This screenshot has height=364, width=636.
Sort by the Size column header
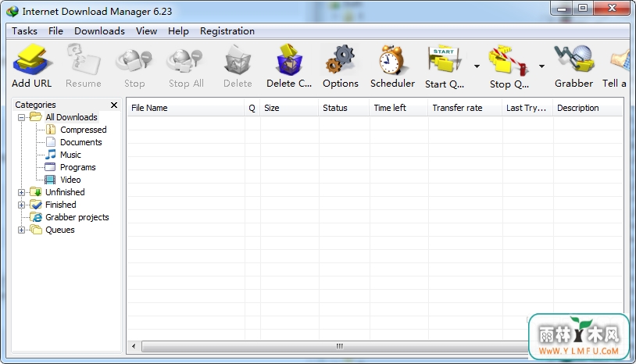point(289,108)
